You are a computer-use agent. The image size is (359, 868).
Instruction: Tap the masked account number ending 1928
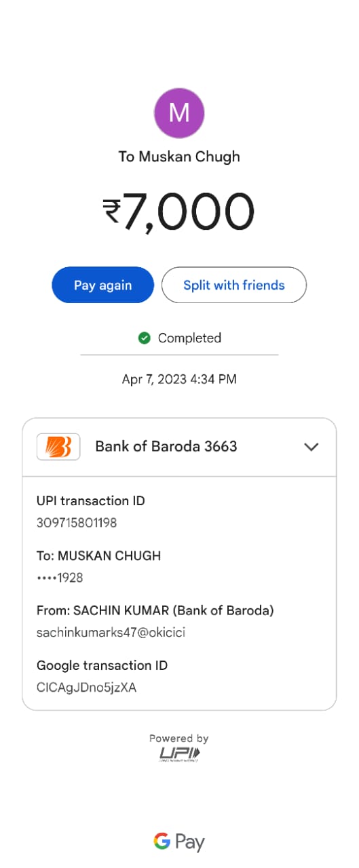[x=60, y=578]
